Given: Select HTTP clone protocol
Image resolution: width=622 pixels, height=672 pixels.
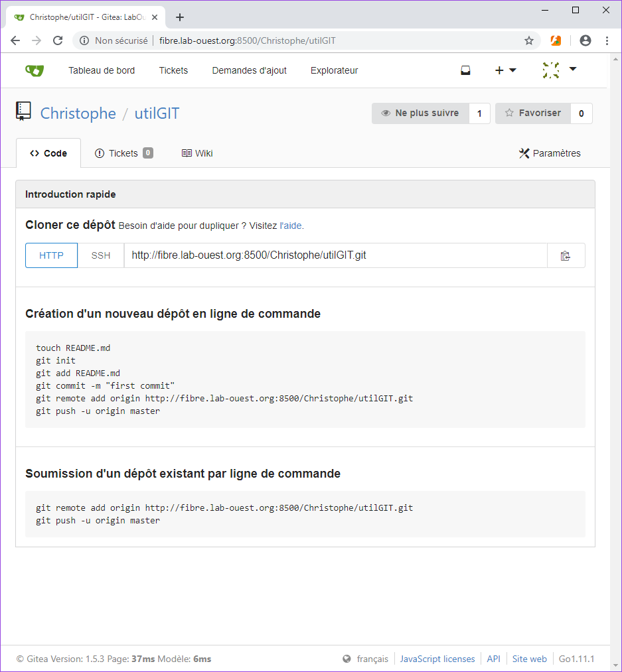Looking at the screenshot, I should pos(52,255).
